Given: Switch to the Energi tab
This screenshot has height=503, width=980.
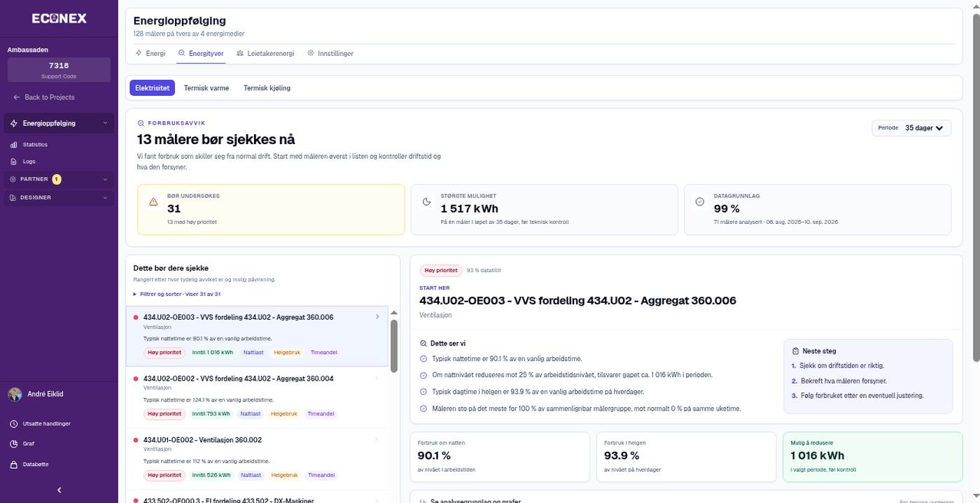Looking at the screenshot, I should click(x=150, y=53).
